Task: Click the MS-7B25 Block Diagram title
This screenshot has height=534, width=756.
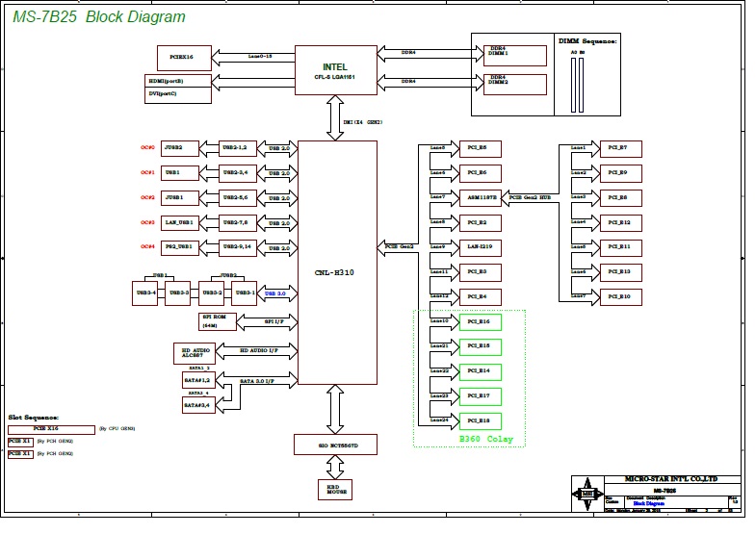Action: click(x=99, y=17)
